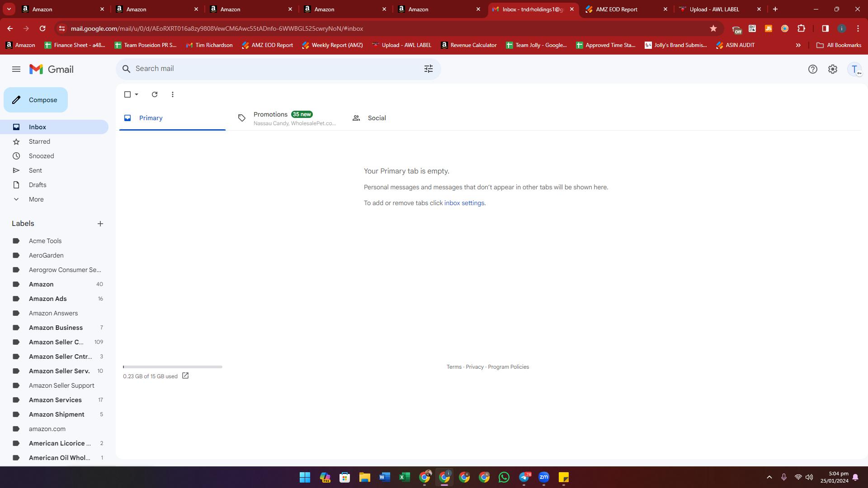Open the Starred folder
Screen dimensions: 868x488
(54, 141)
